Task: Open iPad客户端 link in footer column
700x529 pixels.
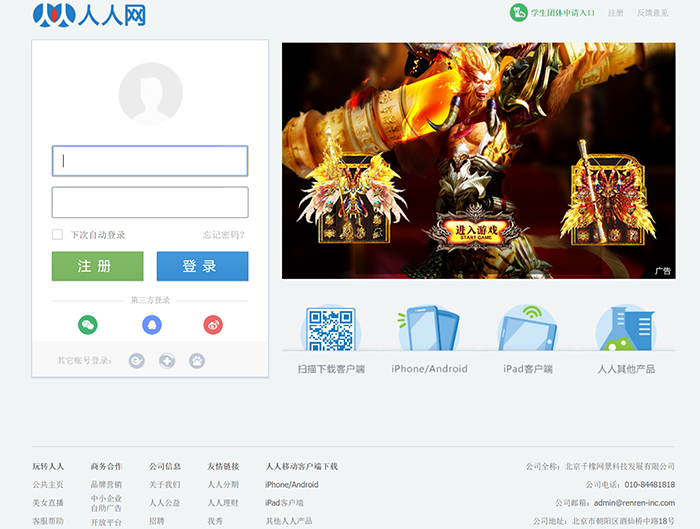Action: [284, 503]
